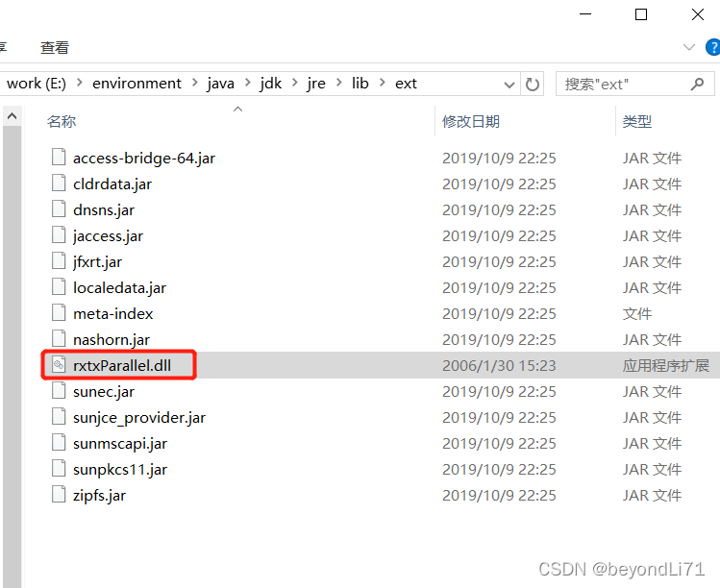This screenshot has height=588, width=720.
Task: Select the file name rxtxParallel.dll
Action: (x=122, y=365)
